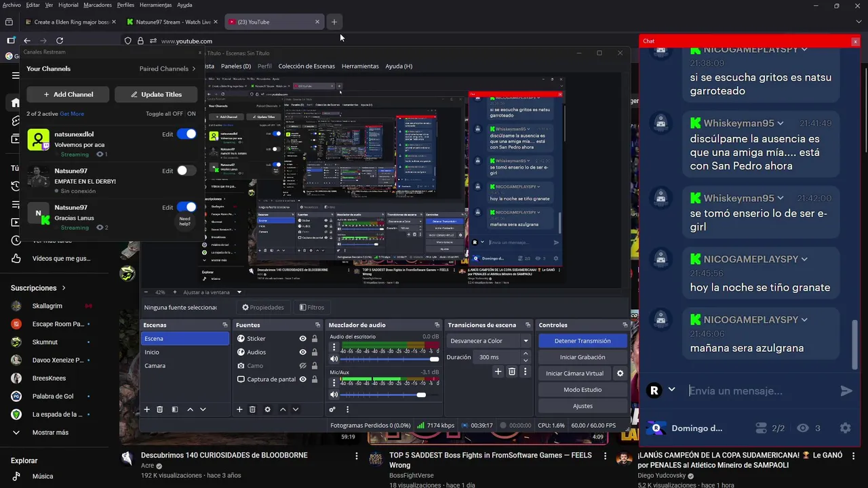Send chat message arrow icon
The height and width of the screenshot is (488, 868).
(846, 390)
